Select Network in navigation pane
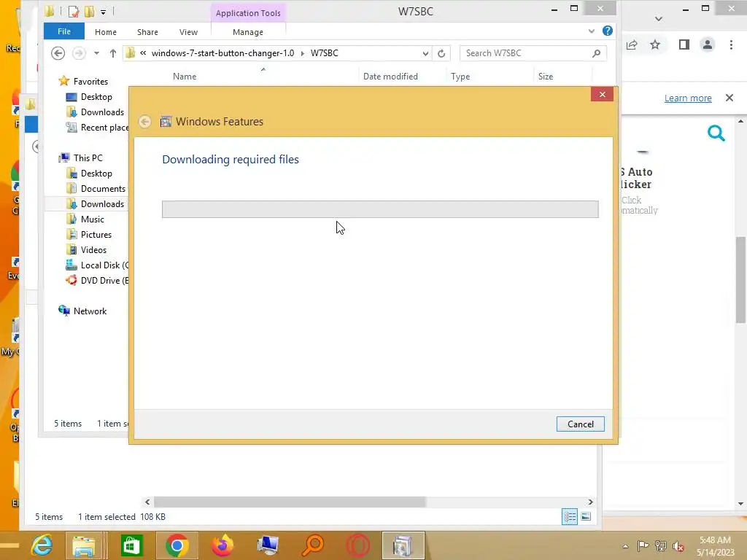 point(90,311)
